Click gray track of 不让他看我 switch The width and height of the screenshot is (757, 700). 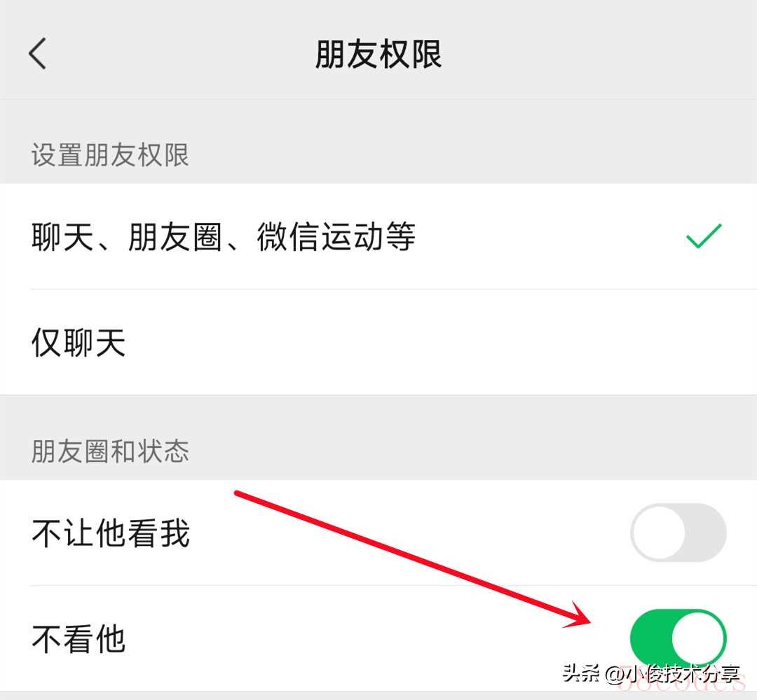click(x=706, y=533)
